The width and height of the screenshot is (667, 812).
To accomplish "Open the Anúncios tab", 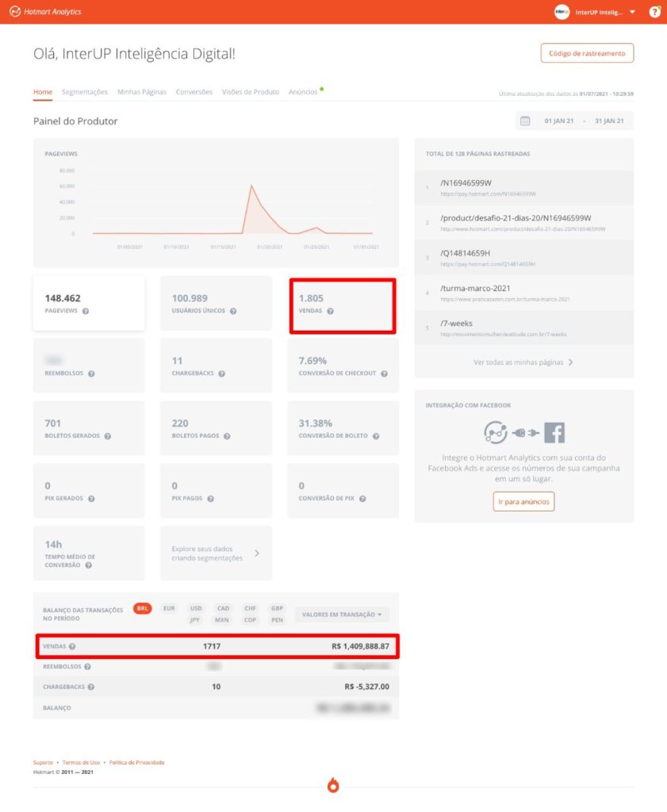I will tap(303, 92).
